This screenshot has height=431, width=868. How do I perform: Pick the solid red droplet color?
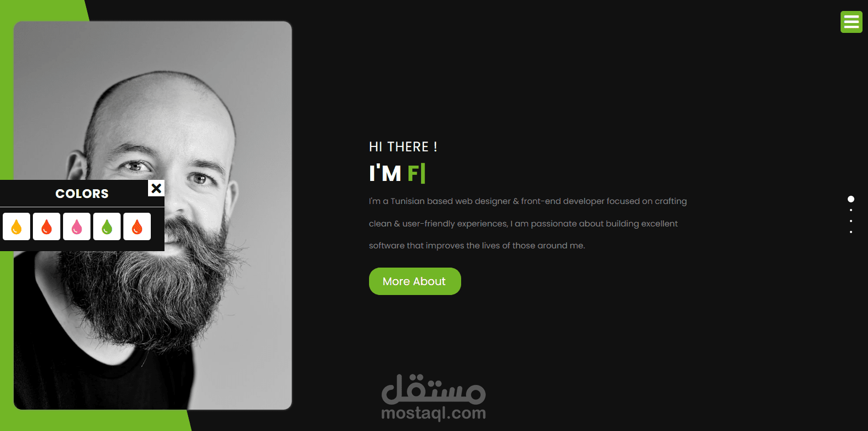pos(47,226)
